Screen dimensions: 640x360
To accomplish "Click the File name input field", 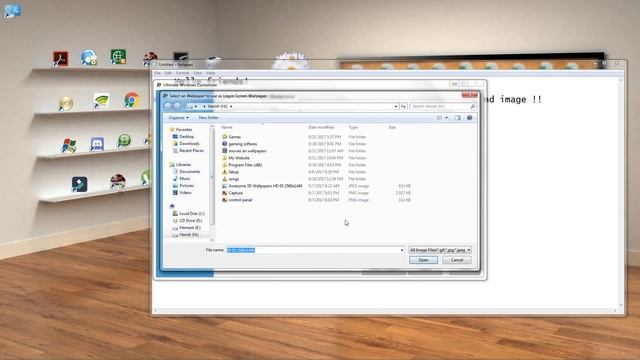I will click(x=315, y=250).
